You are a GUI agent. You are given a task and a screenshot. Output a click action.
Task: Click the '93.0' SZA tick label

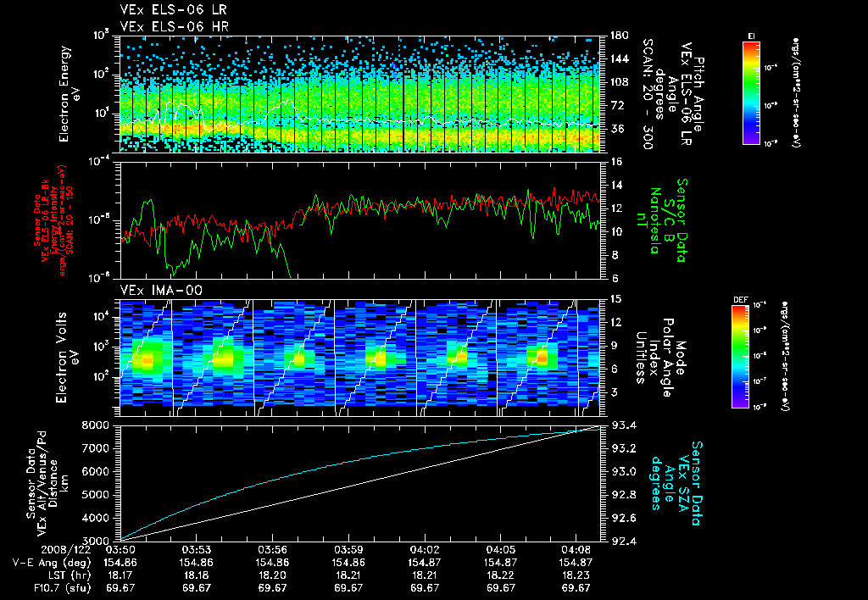click(x=623, y=471)
